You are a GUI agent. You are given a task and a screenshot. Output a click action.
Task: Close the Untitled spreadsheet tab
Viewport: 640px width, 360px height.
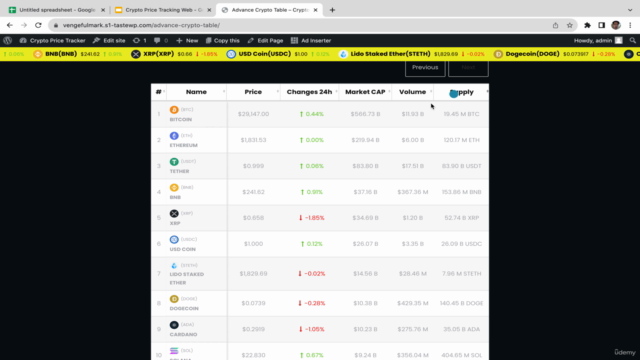[103, 10]
